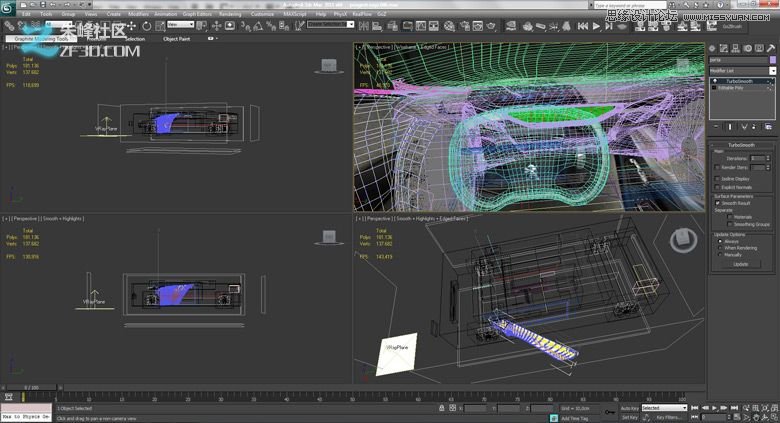Viewport: 780px width, 423px height.
Task: Enable the Isoline Display checkbox
Action: (718, 178)
